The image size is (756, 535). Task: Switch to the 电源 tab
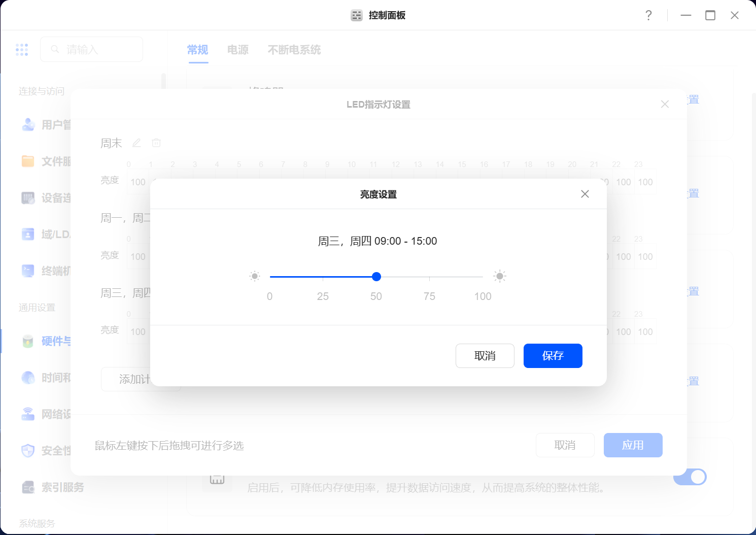[238, 50]
